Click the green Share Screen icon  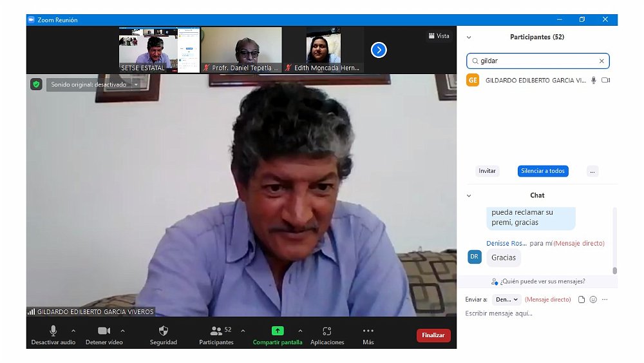tap(278, 331)
